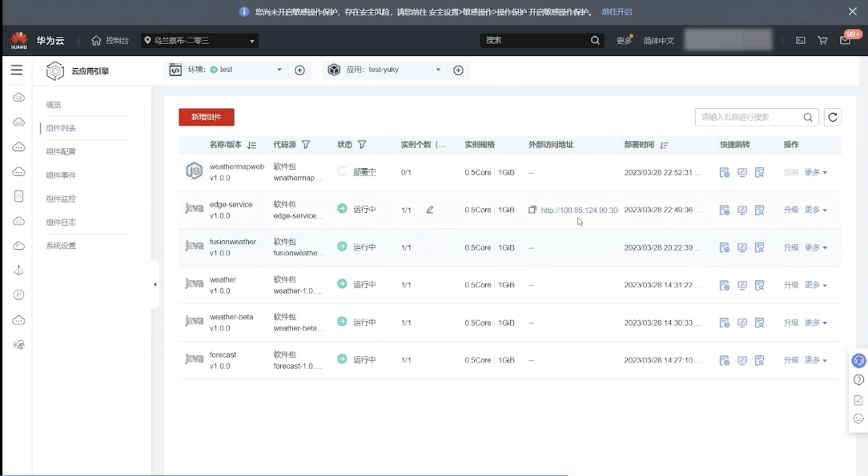Open the region selector dropdown

coord(200,41)
